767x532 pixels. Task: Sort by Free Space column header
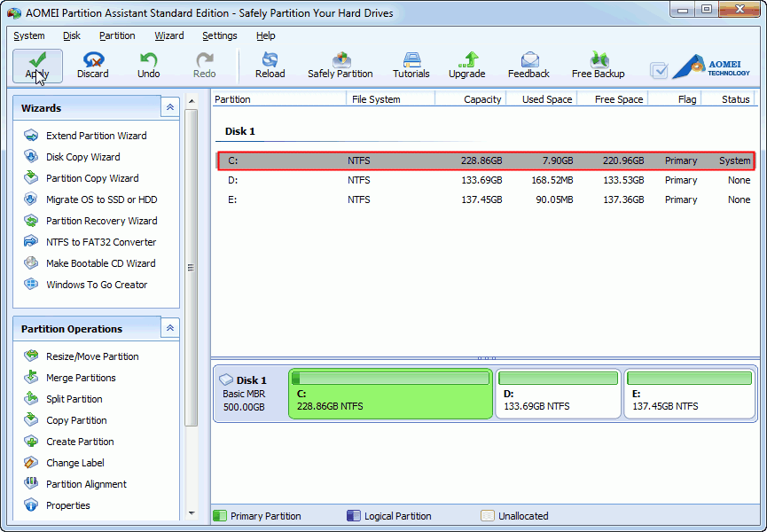pyautogui.click(x=613, y=99)
